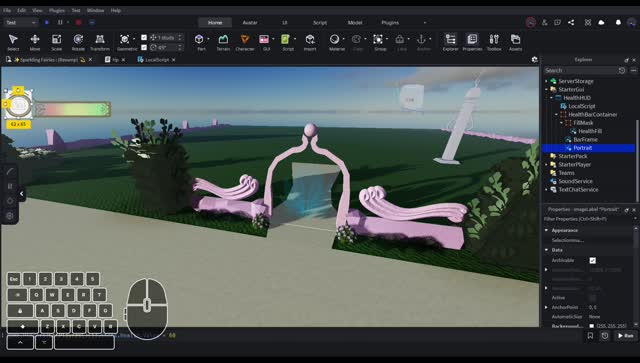This screenshot has width=640, height=363.
Task: Select BarFrame in Explorer tree
Action: (585, 140)
